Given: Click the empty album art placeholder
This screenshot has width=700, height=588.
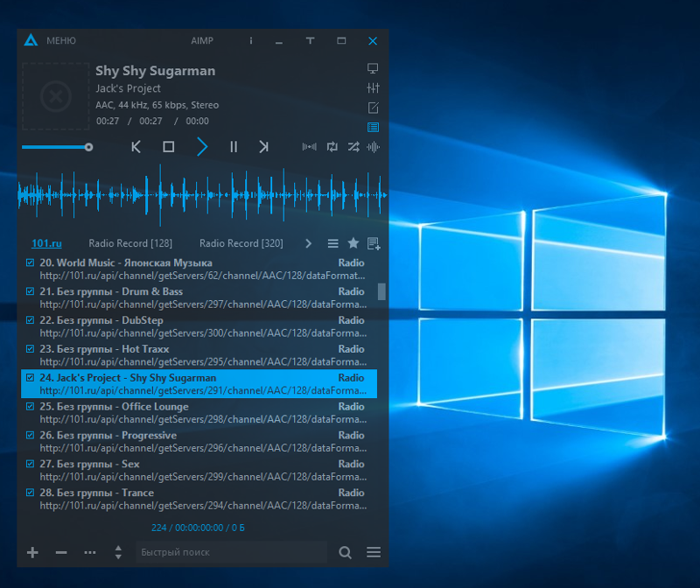Looking at the screenshot, I should click(56, 96).
